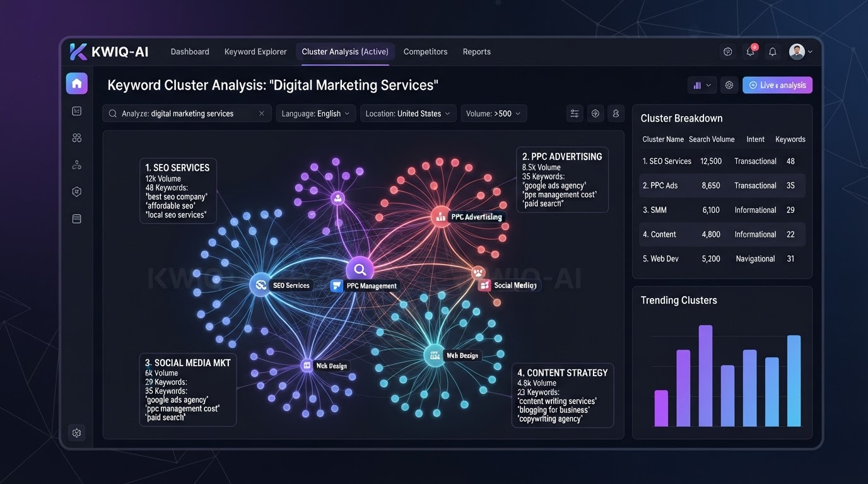Click the Analyze search input field
The width and height of the screenshot is (868, 484).
click(x=187, y=113)
